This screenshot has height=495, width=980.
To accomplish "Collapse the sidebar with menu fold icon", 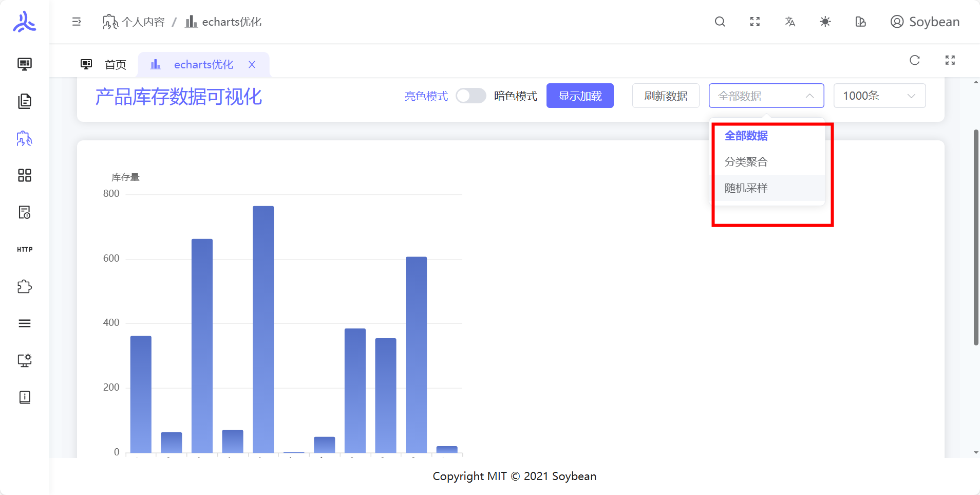I will [x=77, y=22].
